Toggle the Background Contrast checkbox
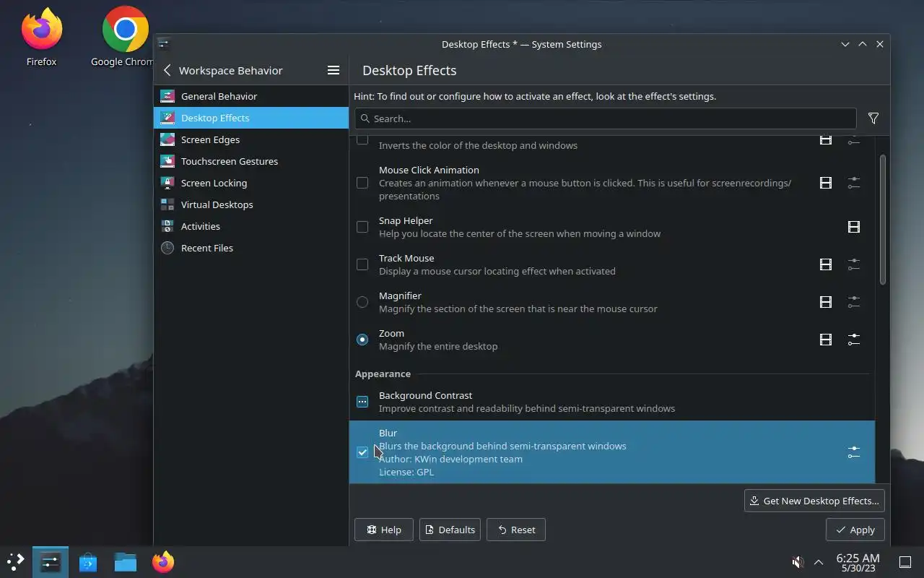Screen dimensions: 924x578 (x=362, y=402)
